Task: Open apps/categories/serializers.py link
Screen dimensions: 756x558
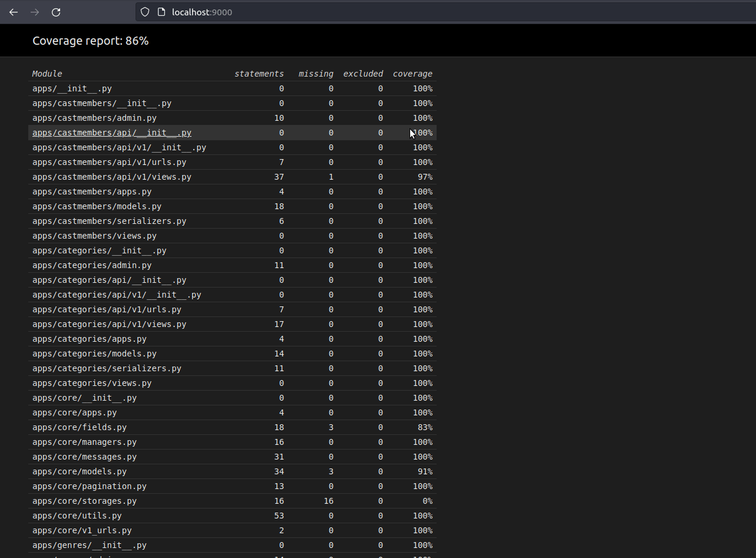Action: click(x=107, y=368)
